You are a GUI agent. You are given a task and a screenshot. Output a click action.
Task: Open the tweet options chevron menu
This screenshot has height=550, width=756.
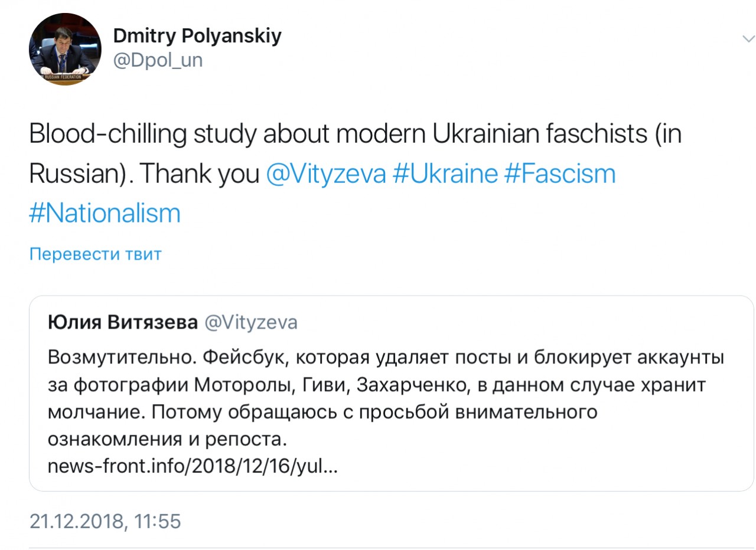pos(747,38)
